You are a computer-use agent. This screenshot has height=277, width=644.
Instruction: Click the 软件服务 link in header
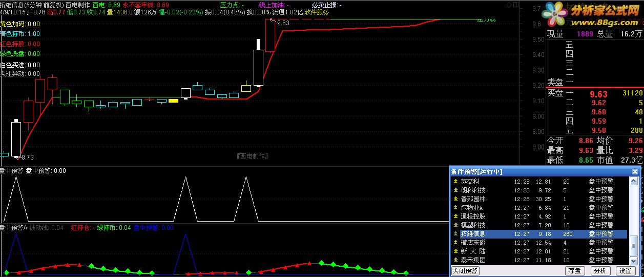(x=317, y=11)
